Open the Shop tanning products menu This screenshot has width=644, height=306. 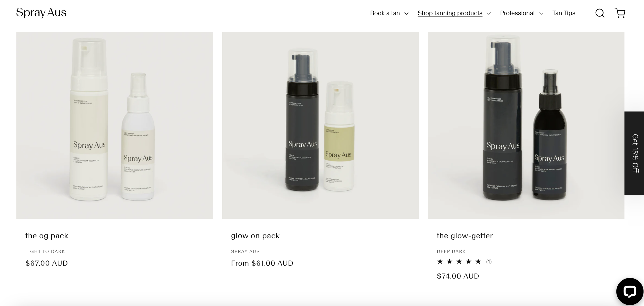coord(450,13)
